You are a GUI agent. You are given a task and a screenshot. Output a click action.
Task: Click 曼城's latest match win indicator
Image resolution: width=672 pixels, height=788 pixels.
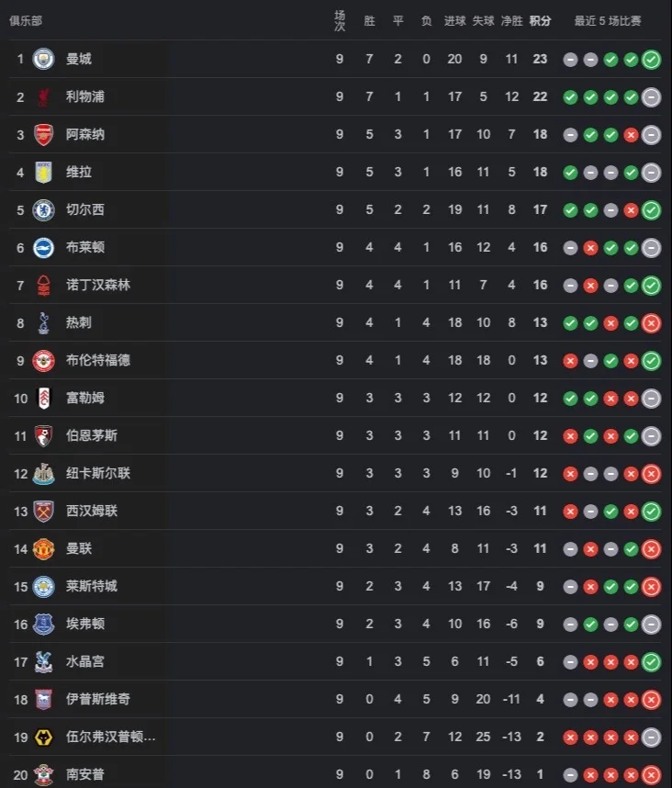652,60
